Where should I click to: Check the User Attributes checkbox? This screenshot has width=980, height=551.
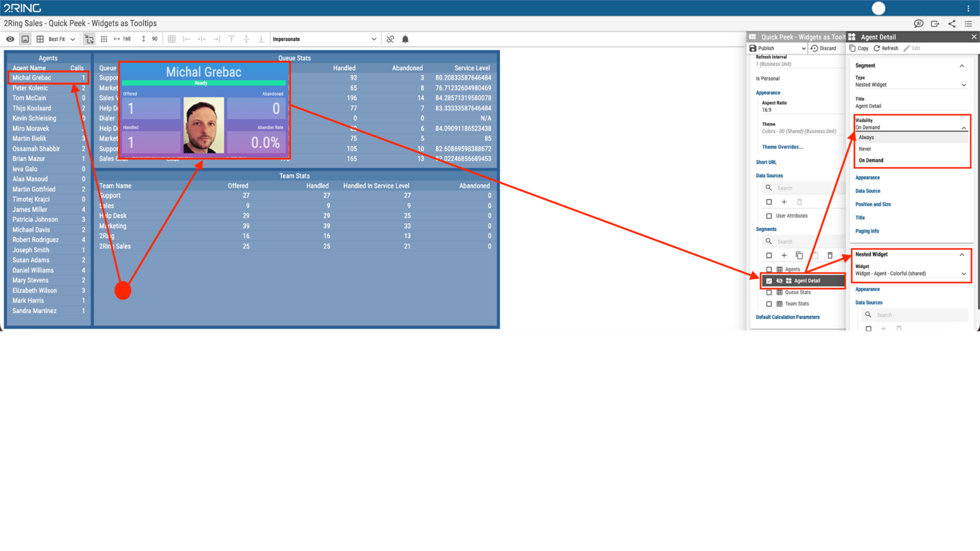pyautogui.click(x=769, y=216)
